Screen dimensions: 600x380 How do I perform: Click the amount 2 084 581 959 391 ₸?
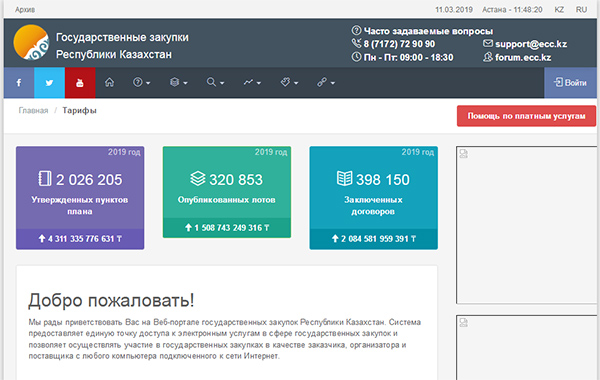378,239
